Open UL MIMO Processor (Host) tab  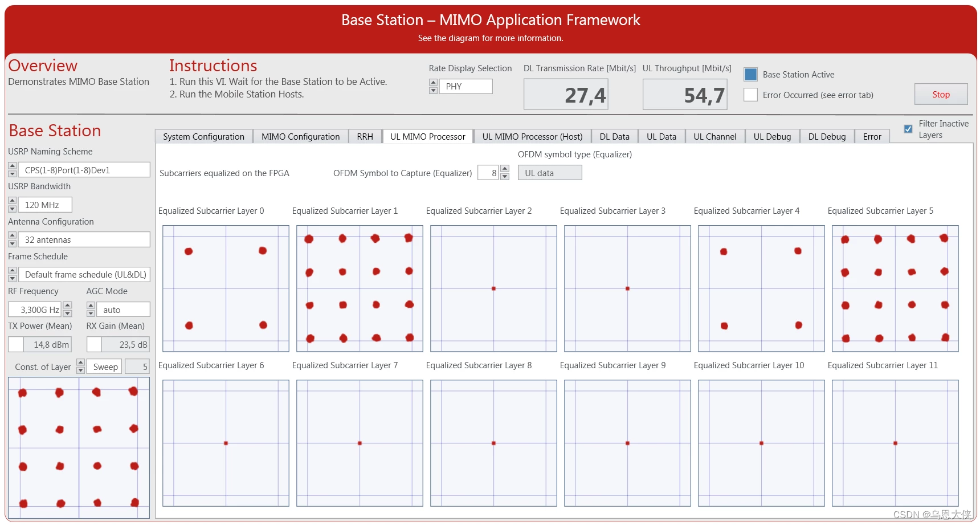pos(532,137)
